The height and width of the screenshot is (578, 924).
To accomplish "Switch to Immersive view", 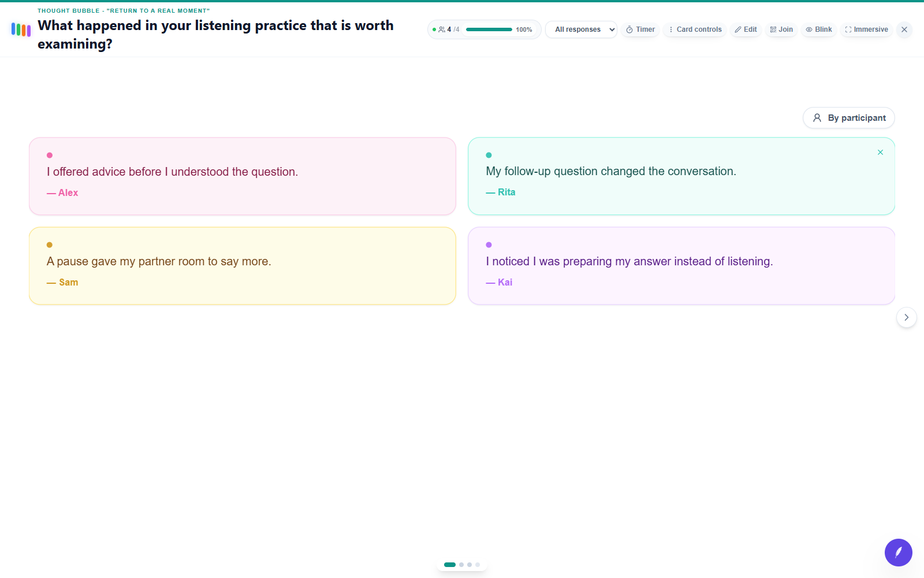I will (866, 29).
